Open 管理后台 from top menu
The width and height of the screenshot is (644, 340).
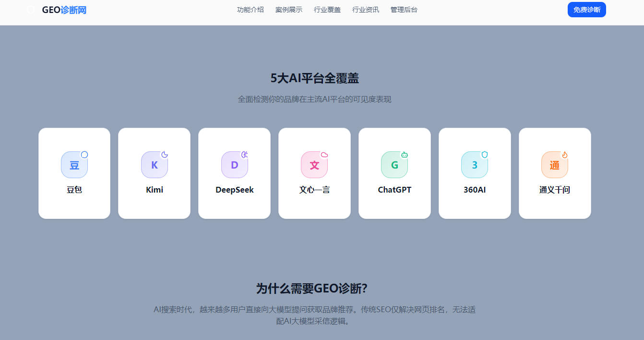click(x=404, y=10)
